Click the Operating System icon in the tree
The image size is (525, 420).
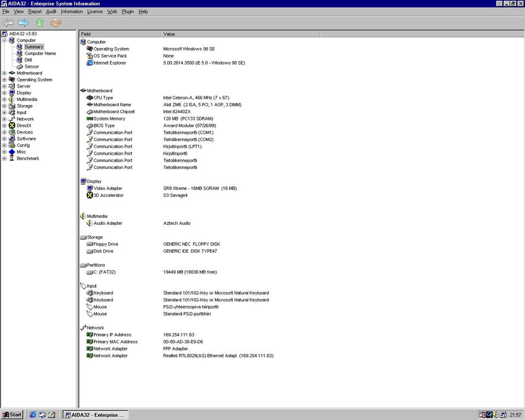tap(11, 79)
